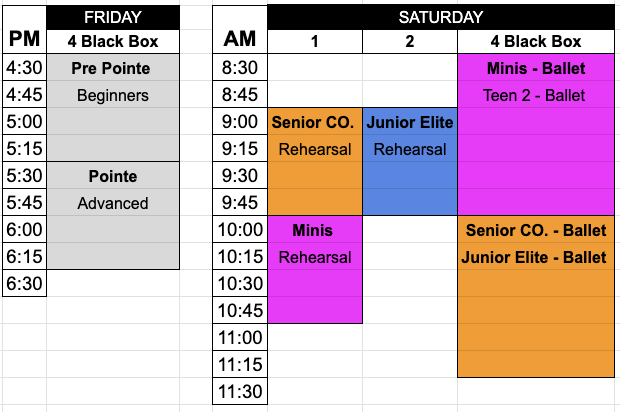The width and height of the screenshot is (620, 412).
Task: Select the Teen 2 - Ballet cell
Action: pyautogui.click(x=536, y=95)
